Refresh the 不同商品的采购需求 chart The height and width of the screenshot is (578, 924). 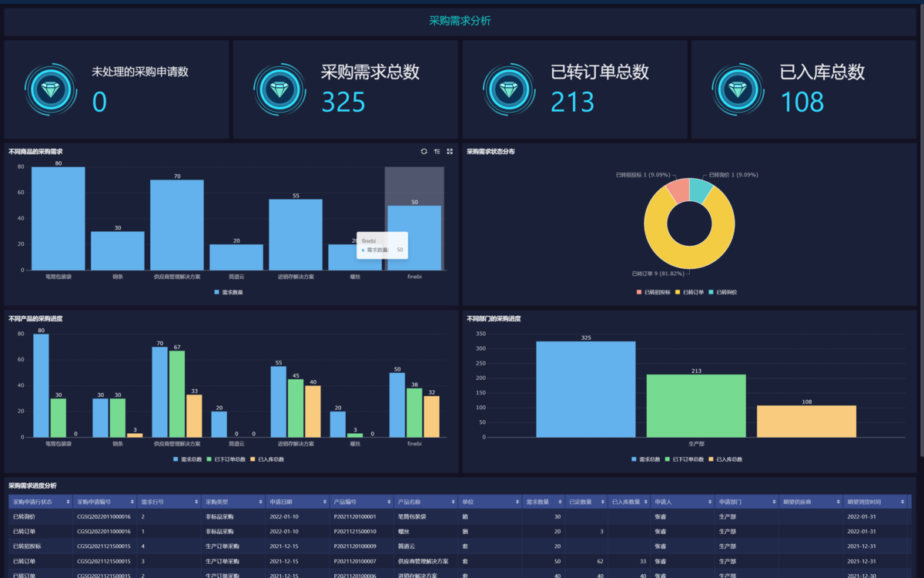pyautogui.click(x=423, y=152)
